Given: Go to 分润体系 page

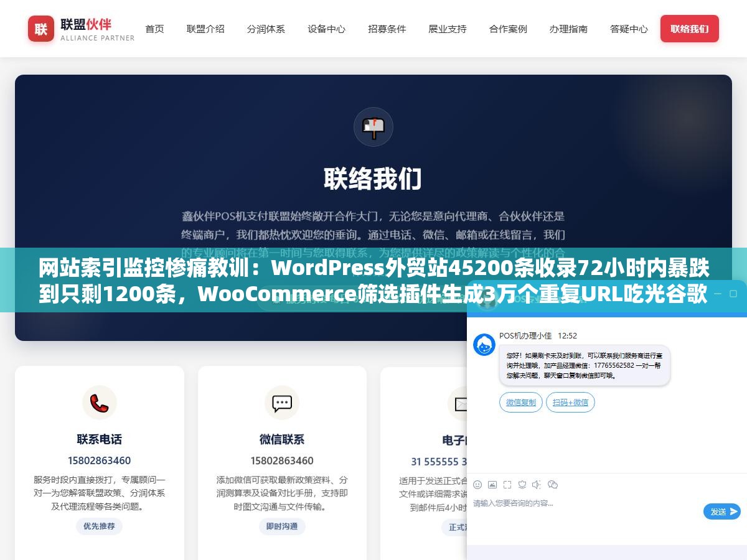Looking at the screenshot, I should click(266, 29).
